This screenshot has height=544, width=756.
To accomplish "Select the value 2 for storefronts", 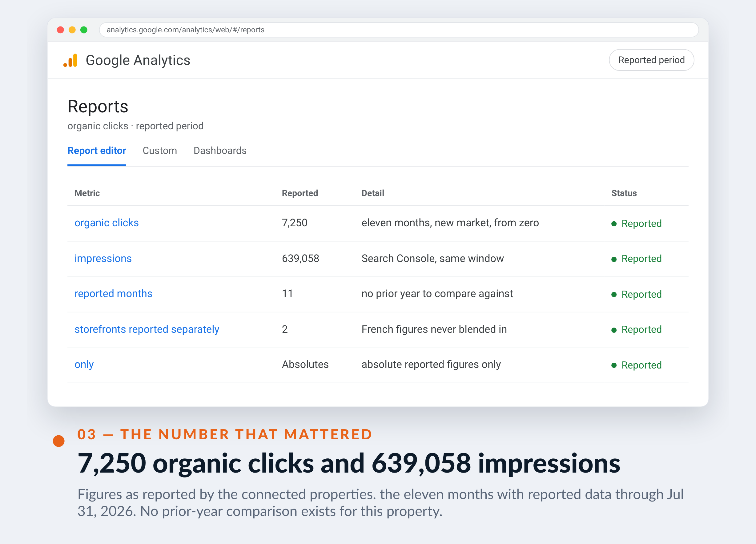I will pos(285,329).
